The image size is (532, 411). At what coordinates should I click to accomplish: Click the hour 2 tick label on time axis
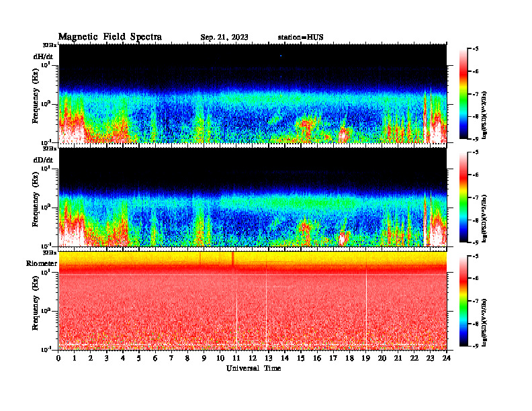coord(91,358)
